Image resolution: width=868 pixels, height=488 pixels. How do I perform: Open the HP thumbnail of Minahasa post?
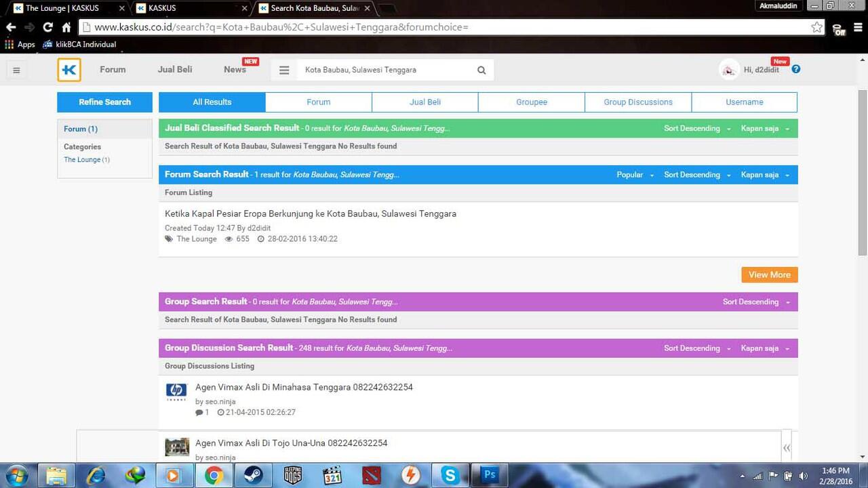coord(176,391)
